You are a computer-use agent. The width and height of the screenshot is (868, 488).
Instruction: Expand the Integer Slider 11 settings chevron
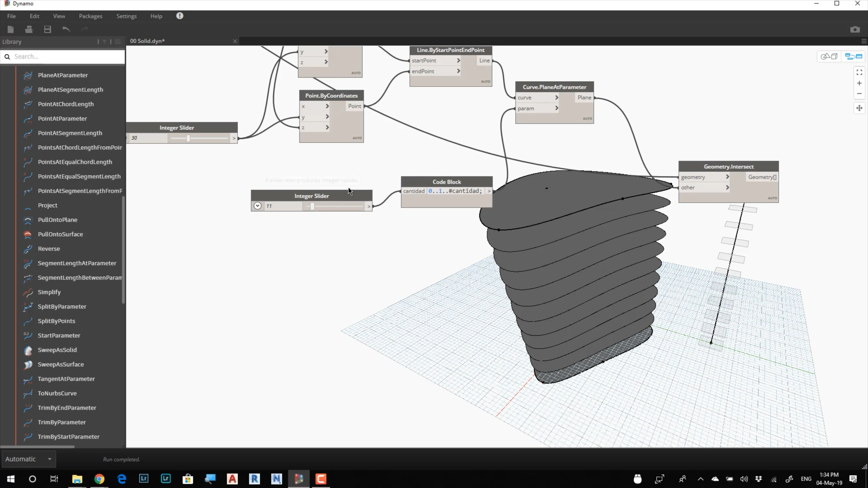(257, 206)
